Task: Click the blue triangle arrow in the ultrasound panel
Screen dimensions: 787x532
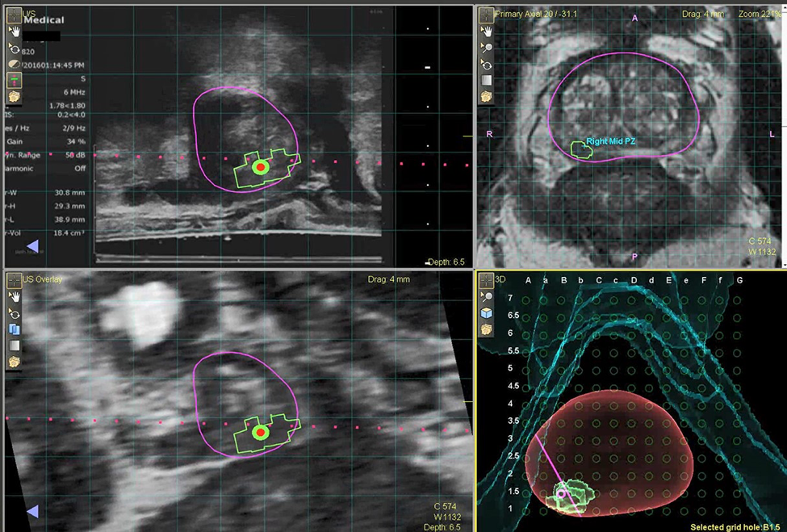Action: [x=32, y=245]
